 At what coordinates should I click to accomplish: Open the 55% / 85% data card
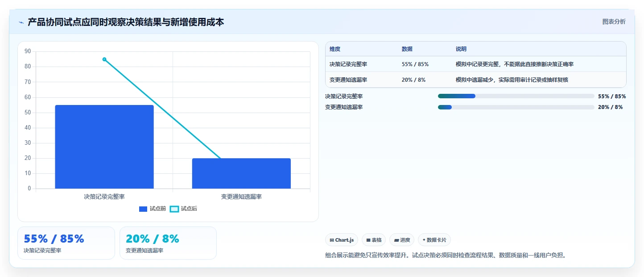pyautogui.click(x=66, y=243)
